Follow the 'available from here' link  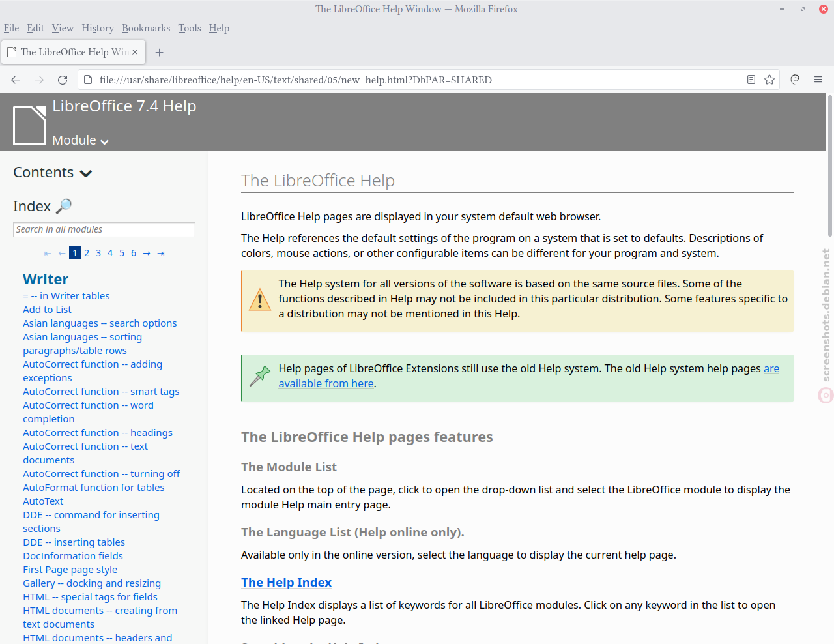point(326,383)
